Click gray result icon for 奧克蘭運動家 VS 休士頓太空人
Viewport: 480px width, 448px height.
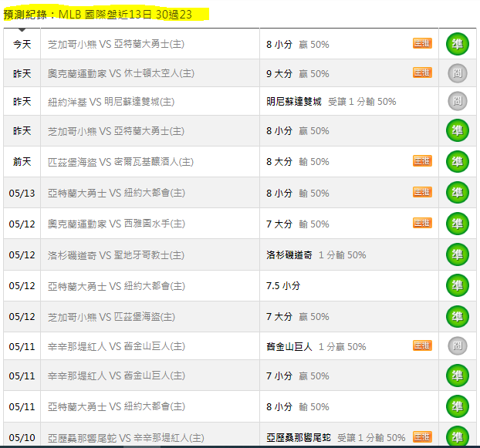point(458,73)
